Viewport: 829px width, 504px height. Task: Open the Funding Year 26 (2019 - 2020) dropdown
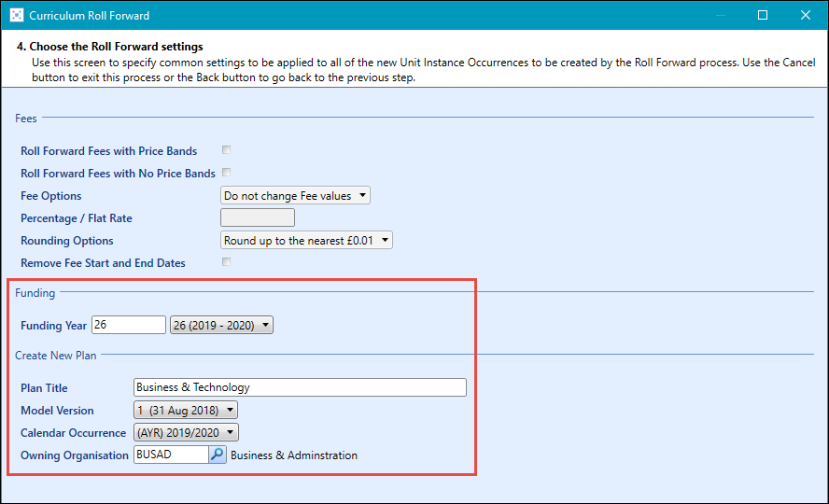coord(221,325)
